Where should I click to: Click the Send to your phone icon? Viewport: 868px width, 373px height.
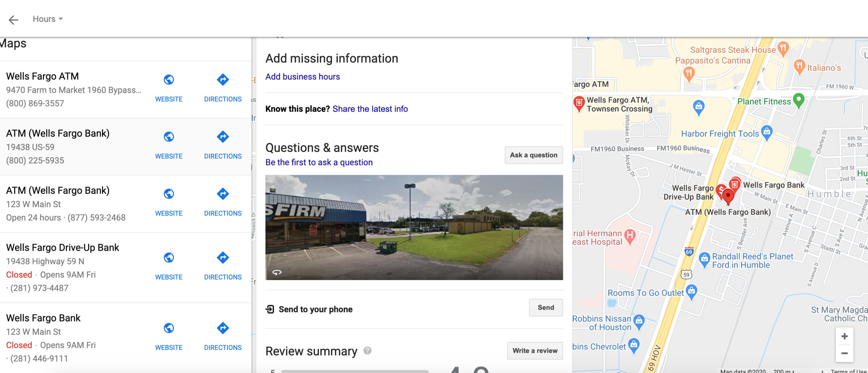[x=270, y=309]
